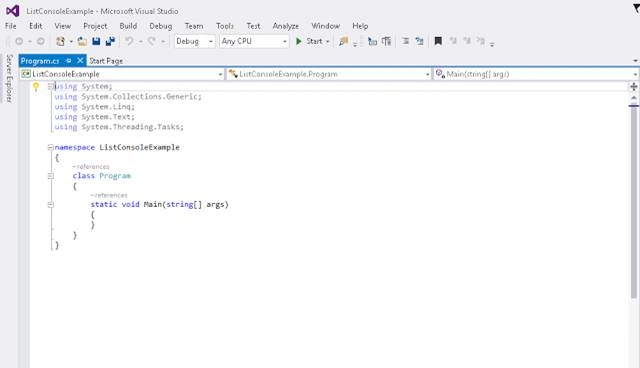Open the Debug menu

160,26
